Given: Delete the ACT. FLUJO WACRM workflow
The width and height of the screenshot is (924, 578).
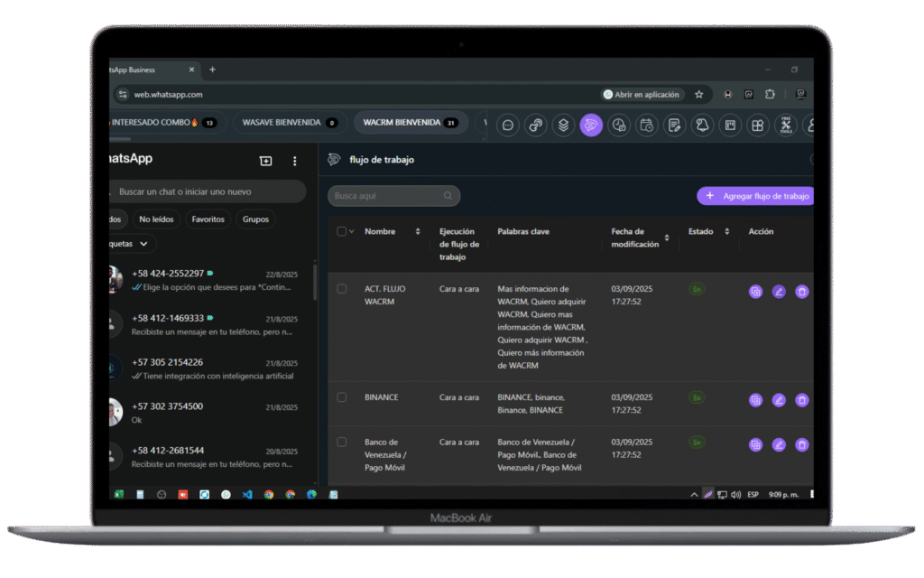Looking at the screenshot, I should [801, 292].
